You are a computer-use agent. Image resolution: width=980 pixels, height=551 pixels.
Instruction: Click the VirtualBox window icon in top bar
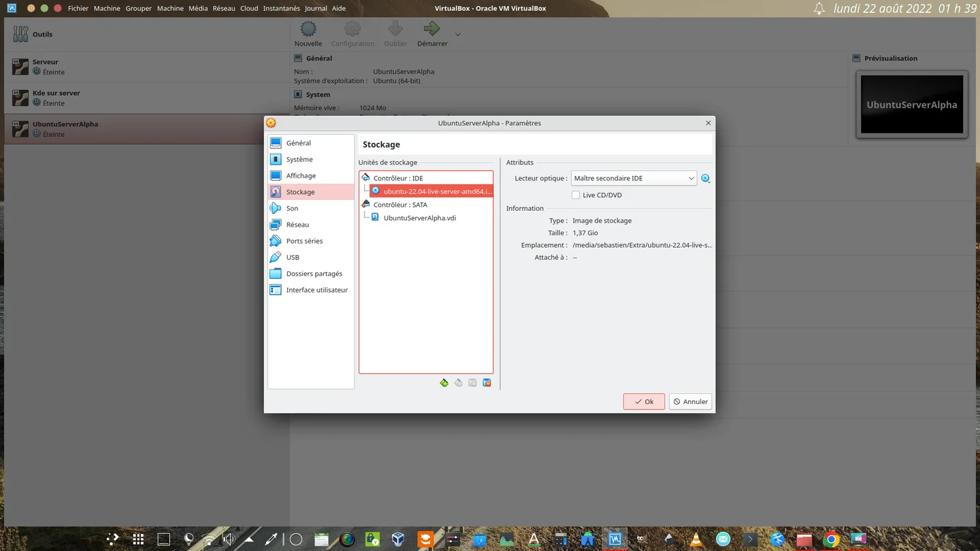coord(12,8)
